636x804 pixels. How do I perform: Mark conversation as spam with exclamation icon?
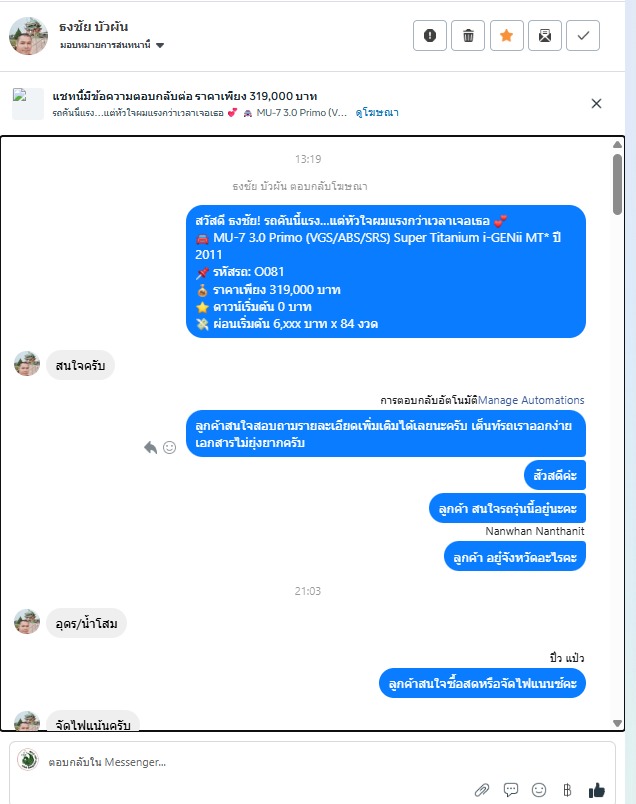(430, 35)
